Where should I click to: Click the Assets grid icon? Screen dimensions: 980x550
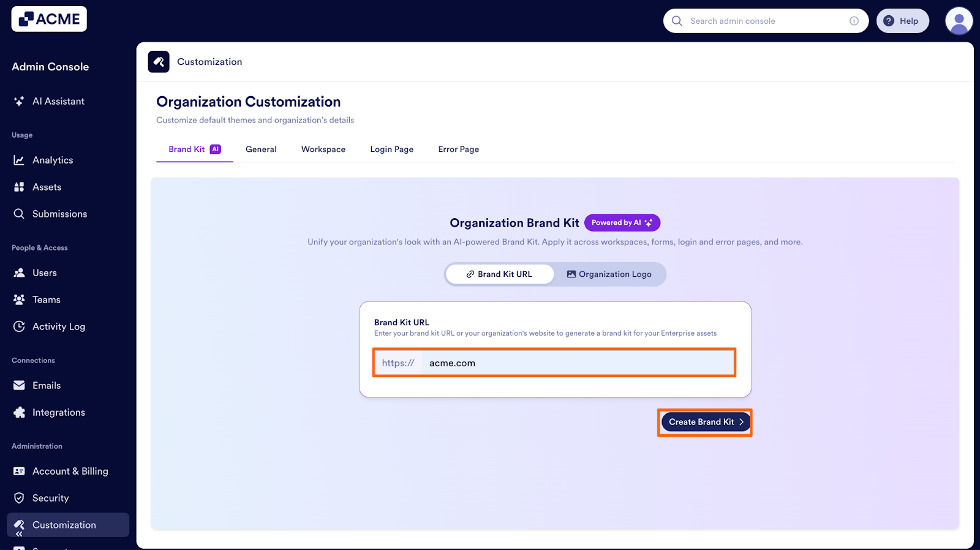(x=19, y=187)
